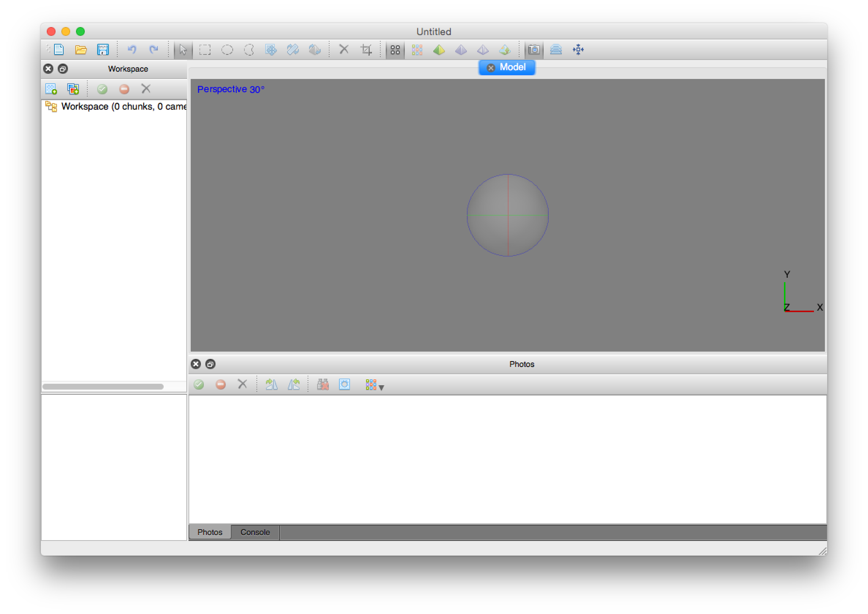Save the project with the floppy icon
Viewport: 868px width, 614px height.
point(103,50)
